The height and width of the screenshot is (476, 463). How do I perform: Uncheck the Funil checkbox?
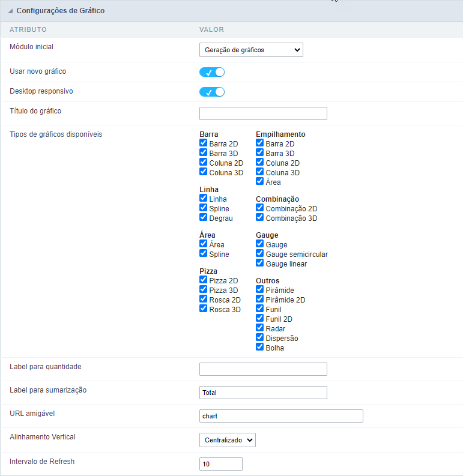[260, 309]
